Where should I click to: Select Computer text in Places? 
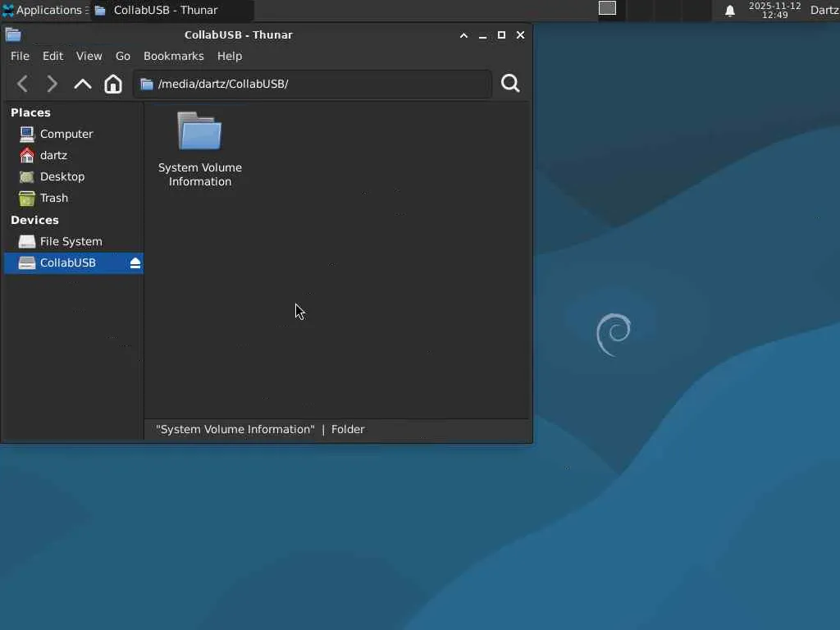[x=66, y=134]
